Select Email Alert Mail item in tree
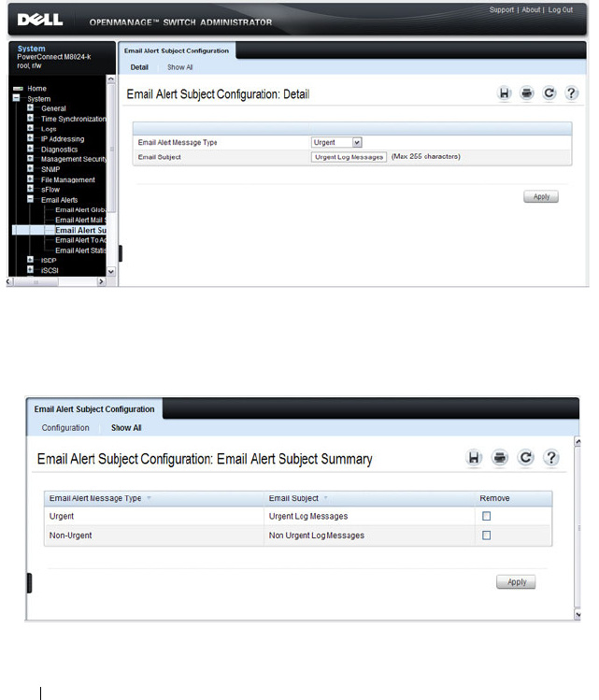Image resolution: width=599 pixels, height=700 pixels. [x=80, y=220]
